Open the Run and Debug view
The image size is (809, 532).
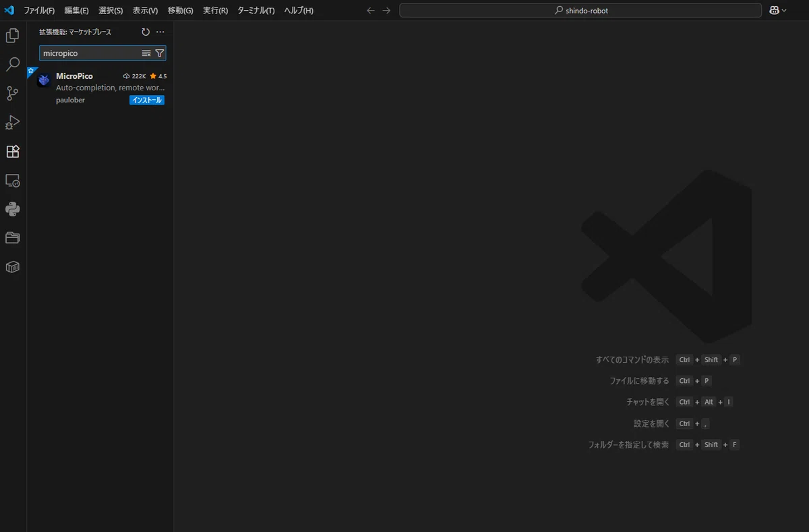click(x=13, y=123)
